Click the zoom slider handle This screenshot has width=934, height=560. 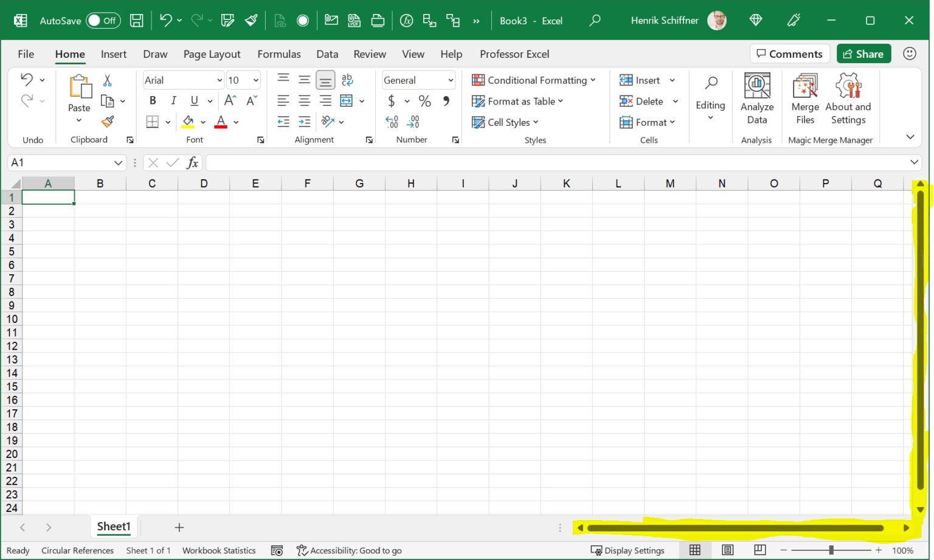[831, 550]
